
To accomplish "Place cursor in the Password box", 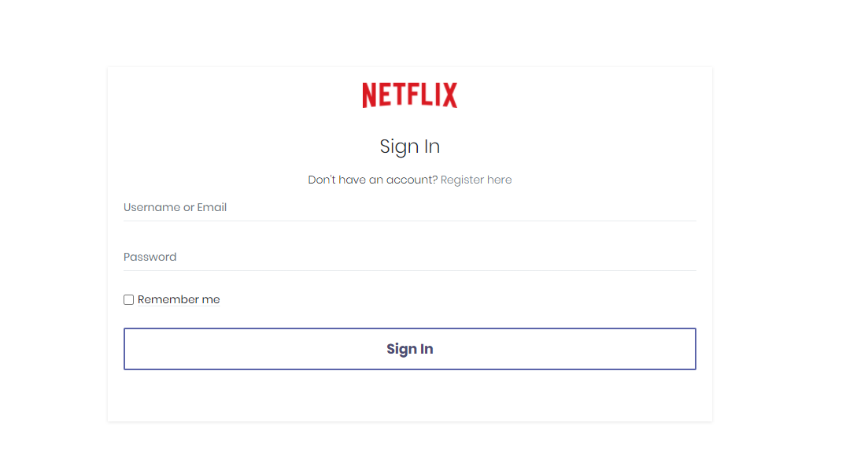I will pos(409,258).
